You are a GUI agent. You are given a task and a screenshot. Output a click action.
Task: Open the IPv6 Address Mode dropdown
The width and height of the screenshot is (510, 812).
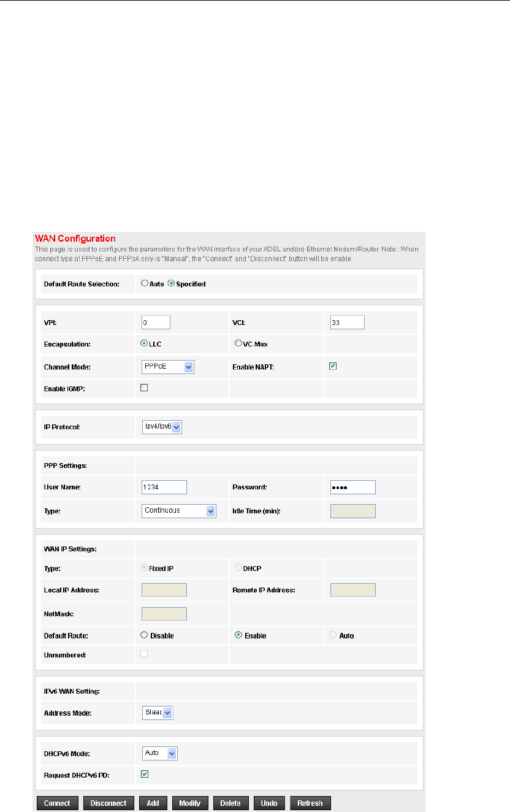(x=158, y=713)
